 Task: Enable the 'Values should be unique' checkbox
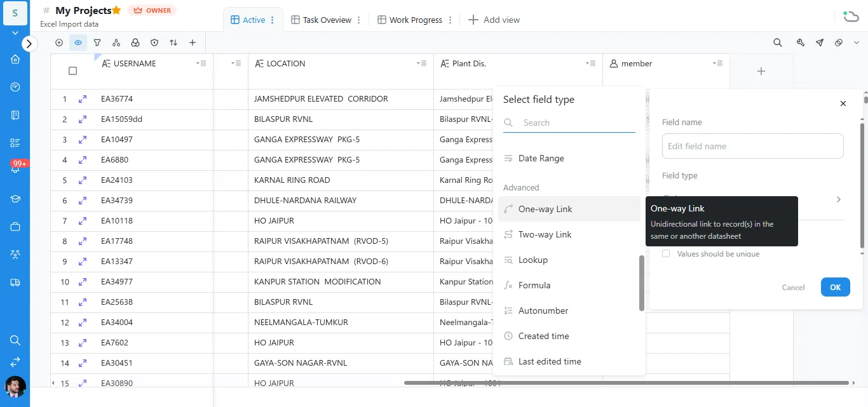[x=666, y=253]
